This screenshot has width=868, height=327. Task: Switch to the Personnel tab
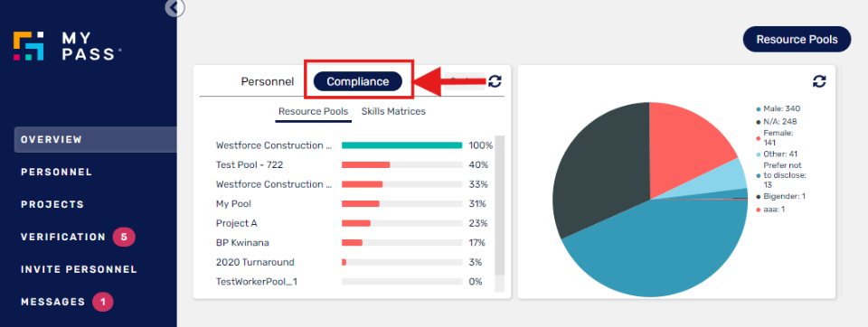coord(268,81)
